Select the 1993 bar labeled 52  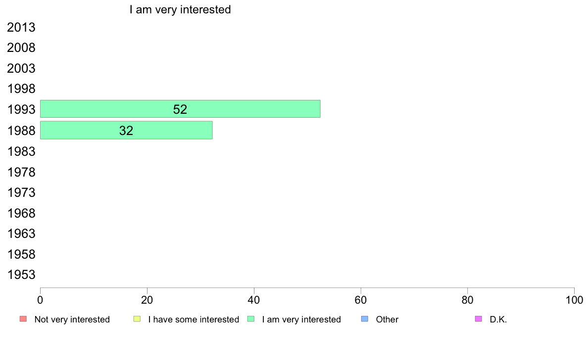pos(180,109)
